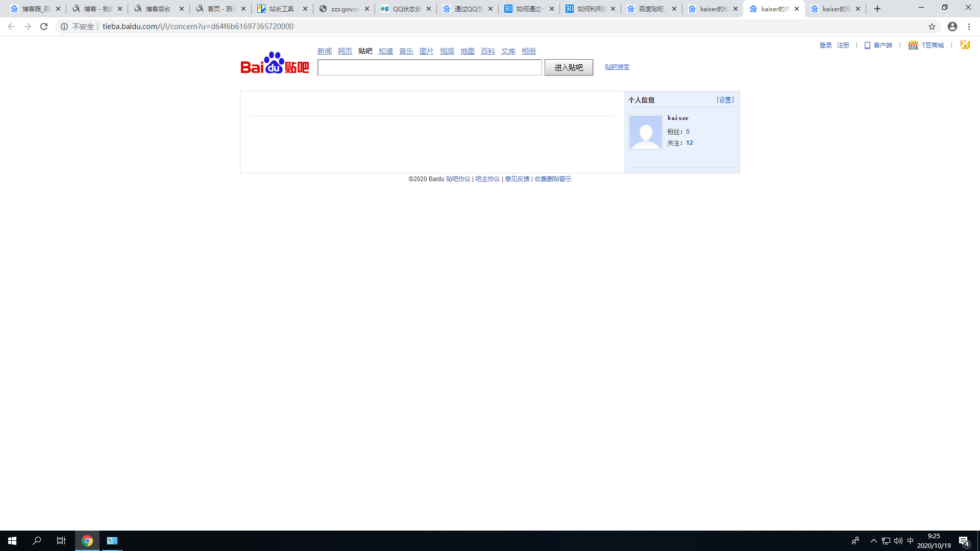The height and width of the screenshot is (551, 980).
Task: Open Windows Start menu
Action: click(12, 541)
